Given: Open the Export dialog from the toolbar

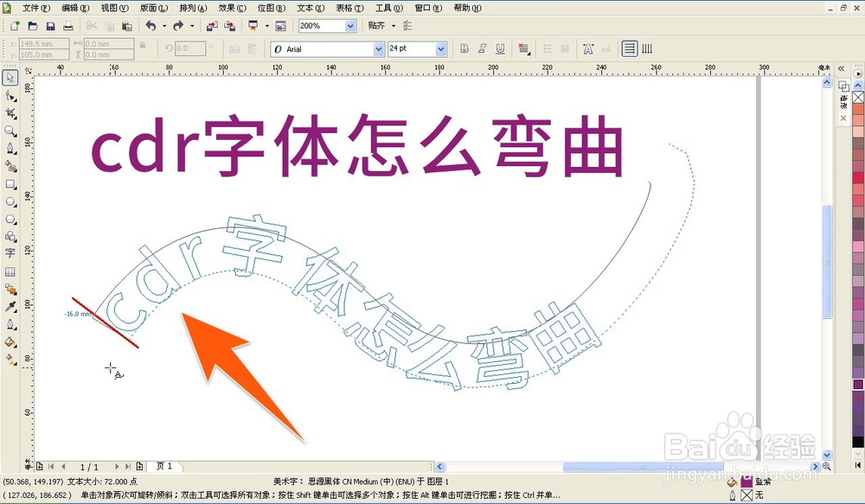Looking at the screenshot, I should coord(232,26).
